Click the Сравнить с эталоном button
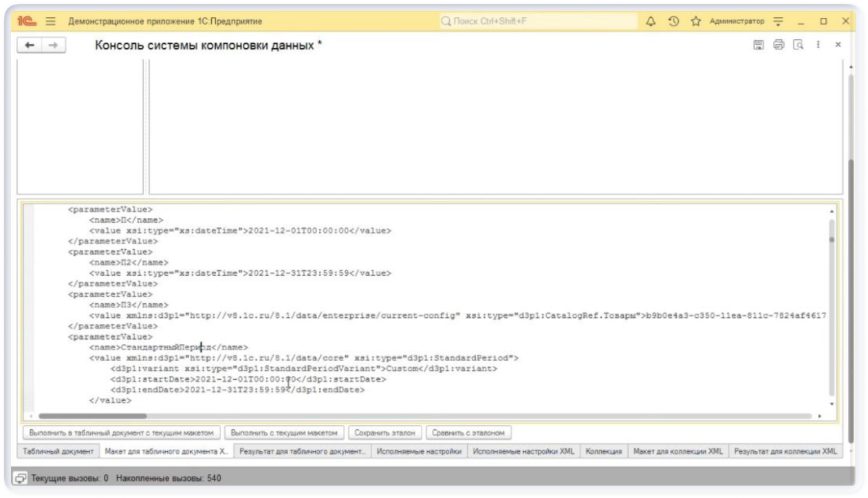This screenshot has width=868, height=498. point(468,433)
